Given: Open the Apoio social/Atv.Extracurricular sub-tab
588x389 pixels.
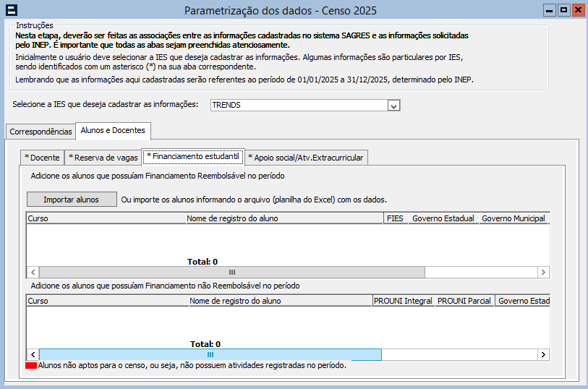Looking at the screenshot, I should pyautogui.click(x=306, y=158).
